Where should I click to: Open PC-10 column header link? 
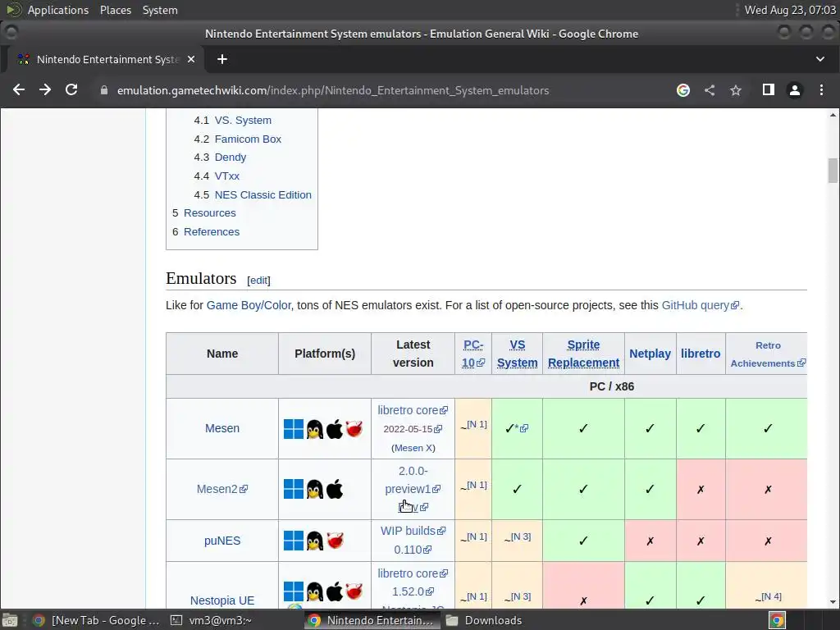473,354
